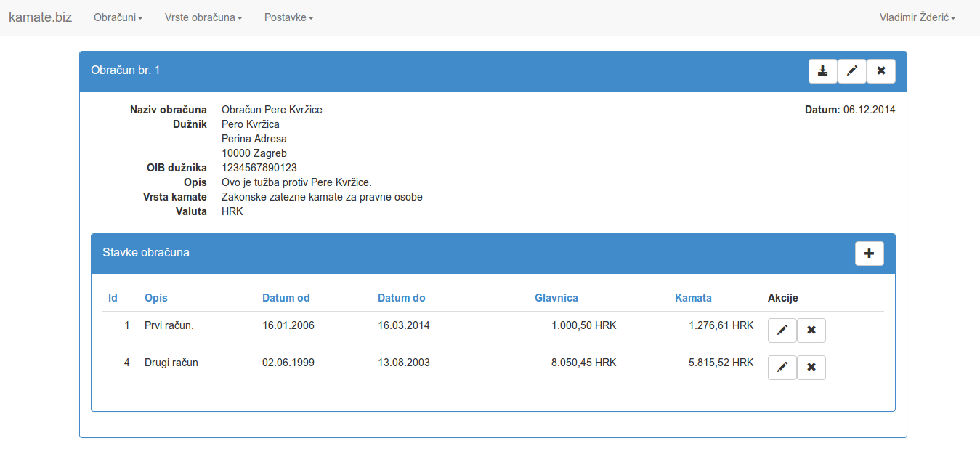
Task: Delete the Drugi račun row
Action: [811, 368]
